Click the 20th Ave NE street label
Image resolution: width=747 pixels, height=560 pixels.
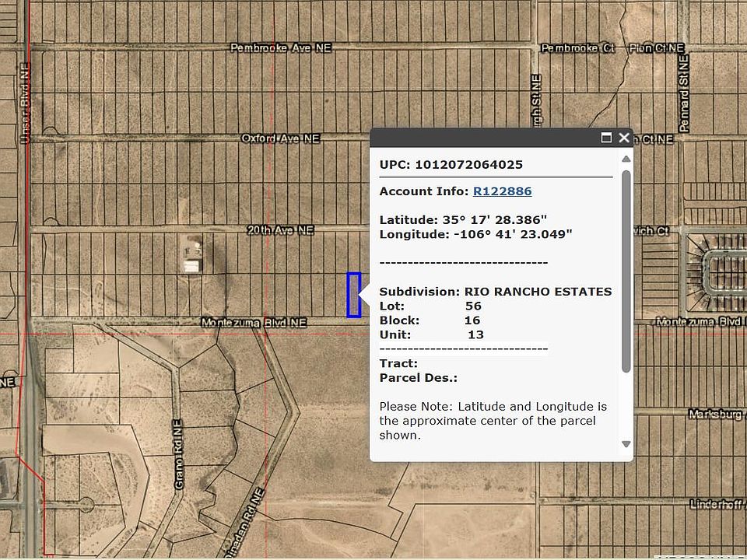coord(280,231)
